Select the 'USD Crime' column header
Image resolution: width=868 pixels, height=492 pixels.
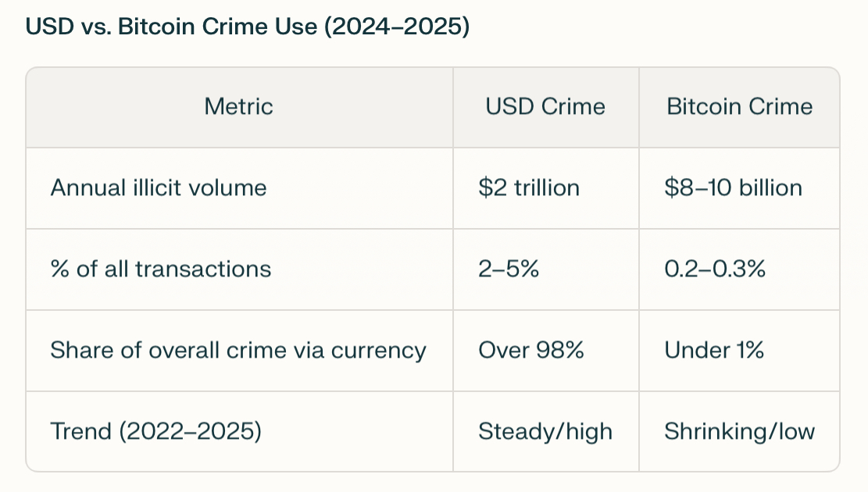tap(545, 106)
